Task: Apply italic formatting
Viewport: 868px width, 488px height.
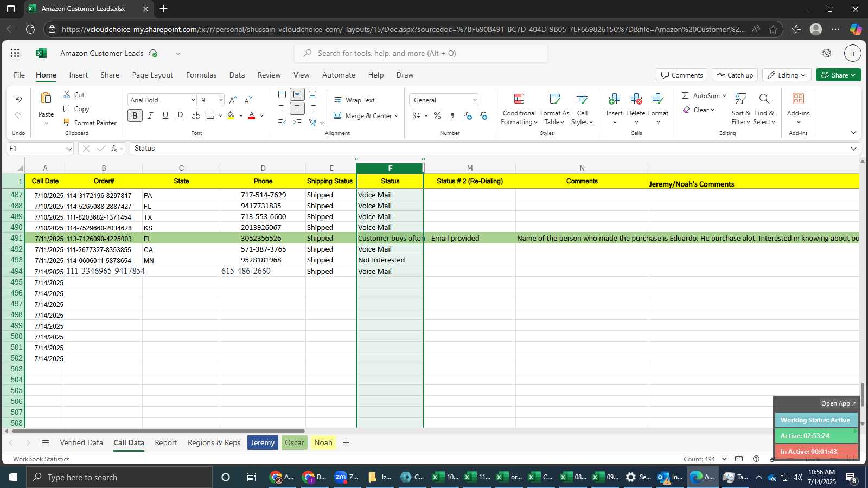Action: coord(150,115)
